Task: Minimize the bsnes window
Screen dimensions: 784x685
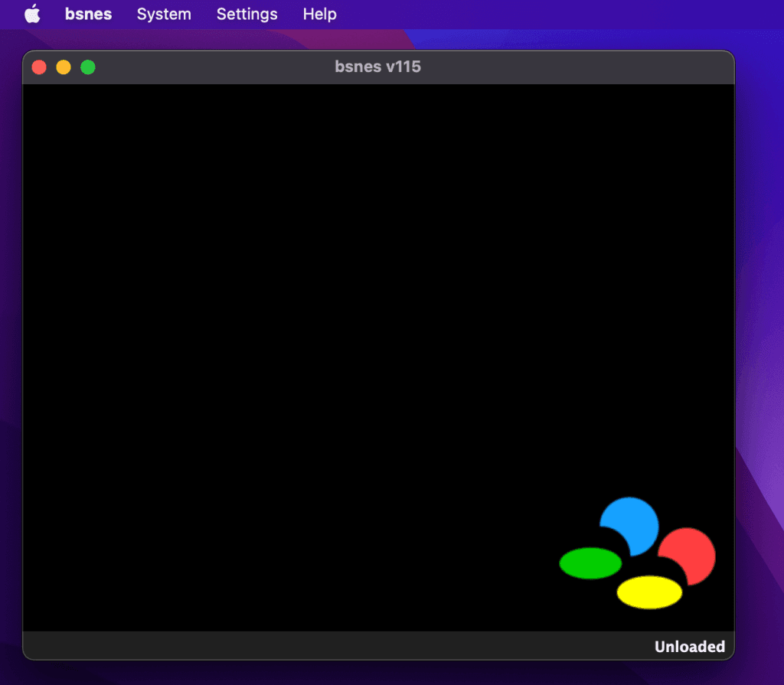Action: tap(64, 67)
